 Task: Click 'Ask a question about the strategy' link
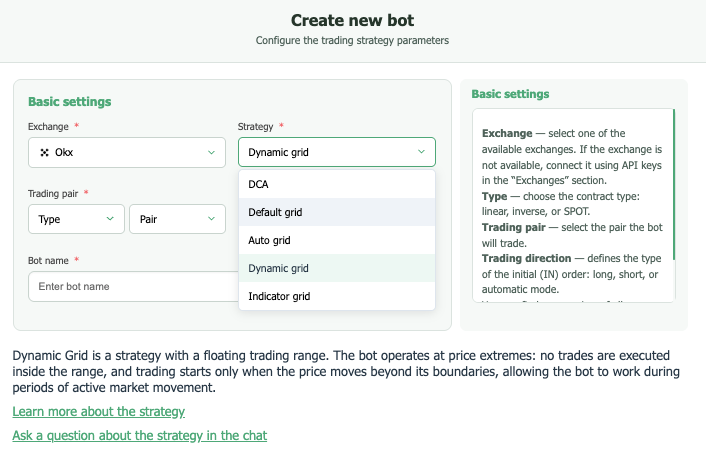point(139,435)
